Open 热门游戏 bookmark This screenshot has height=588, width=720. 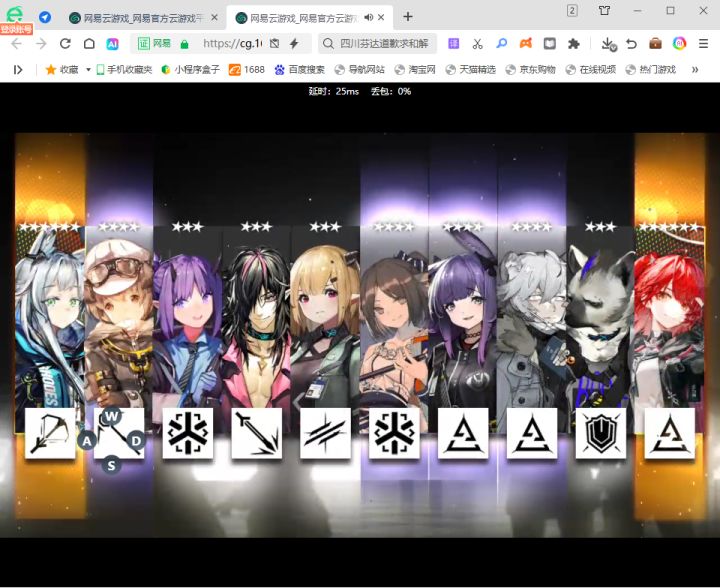(x=651, y=70)
